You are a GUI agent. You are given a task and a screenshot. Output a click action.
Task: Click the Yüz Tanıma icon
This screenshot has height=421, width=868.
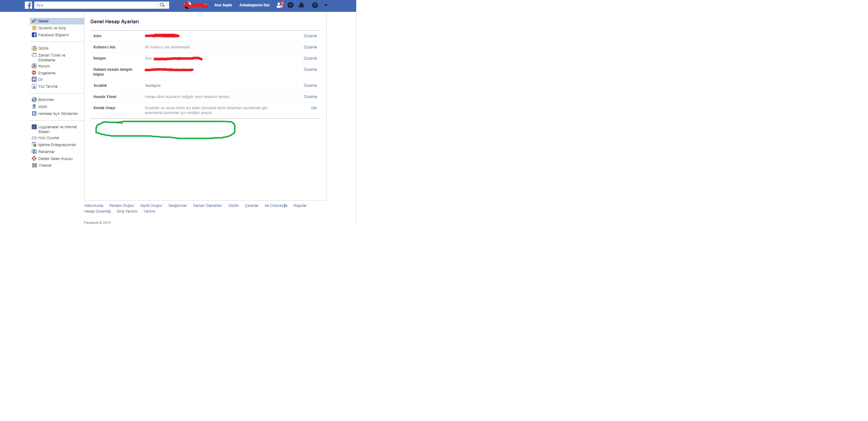click(x=34, y=86)
